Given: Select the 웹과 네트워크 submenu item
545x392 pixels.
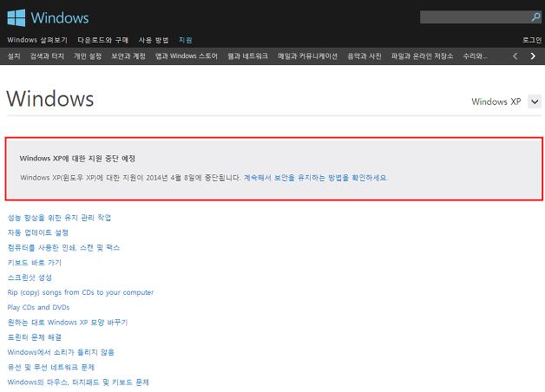Looking at the screenshot, I should 248,56.
